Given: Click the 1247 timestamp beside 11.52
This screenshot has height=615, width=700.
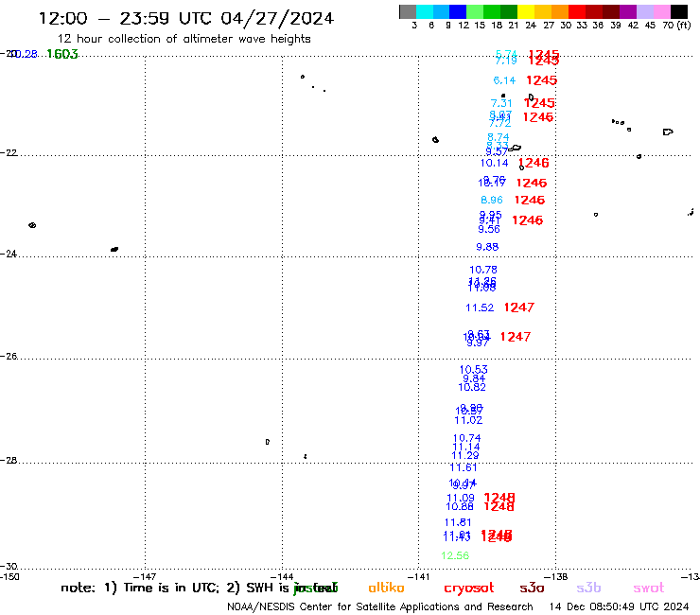Looking at the screenshot, I should pos(518,307).
